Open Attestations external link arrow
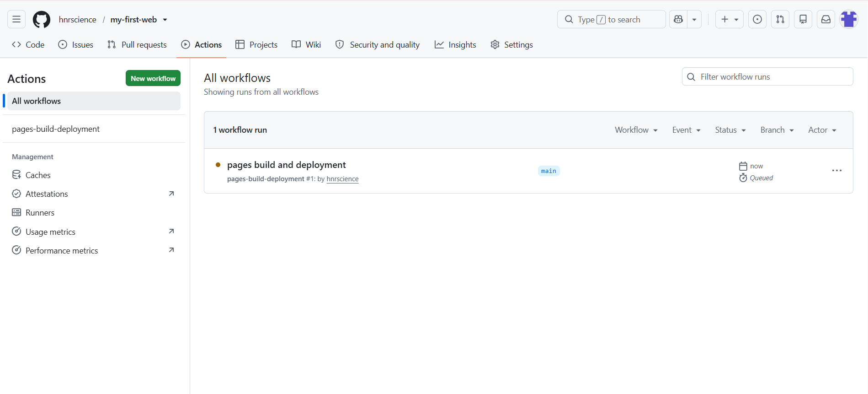The image size is (868, 394). pos(171,194)
